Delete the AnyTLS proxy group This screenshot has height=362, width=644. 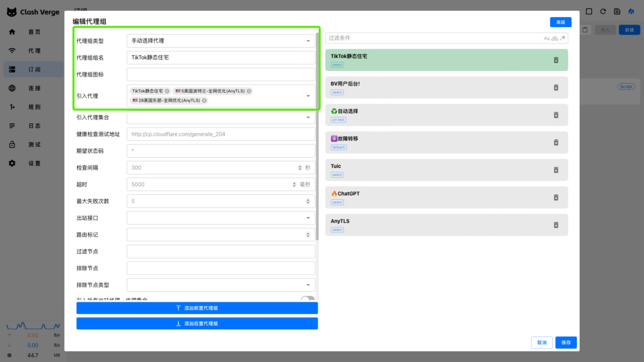[556, 225]
